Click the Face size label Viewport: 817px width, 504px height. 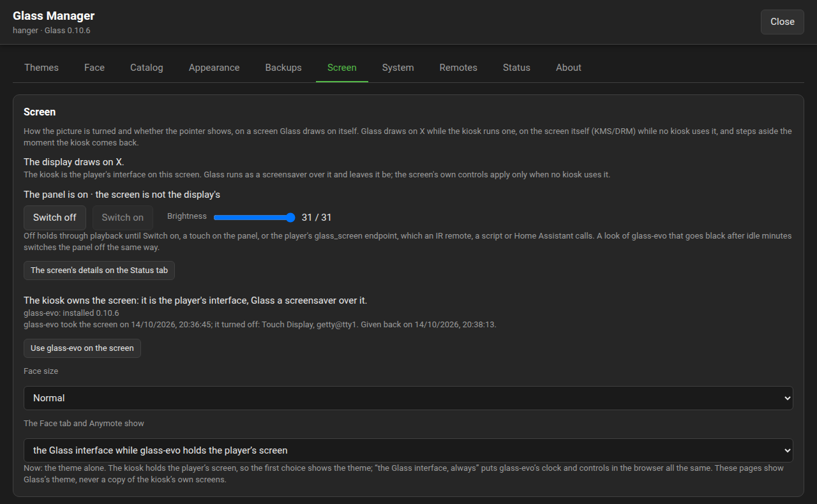click(41, 371)
